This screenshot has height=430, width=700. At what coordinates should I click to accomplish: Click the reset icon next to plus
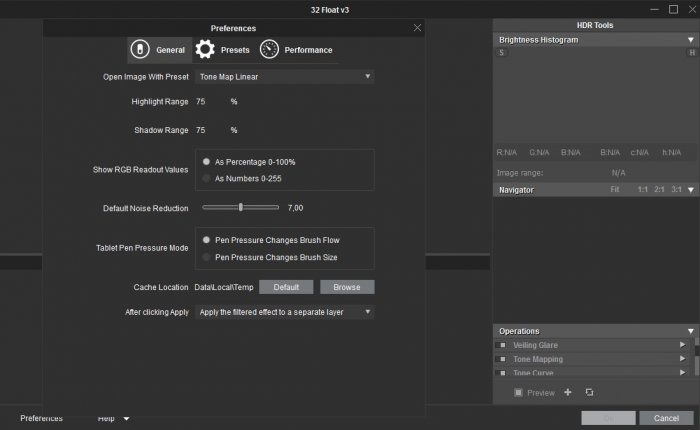click(589, 393)
